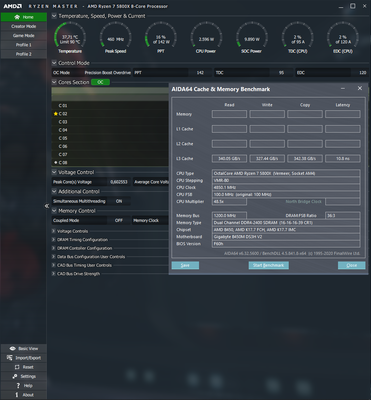Collapse the Additional Control section
The width and height of the screenshot is (371, 400).
(x=54, y=191)
